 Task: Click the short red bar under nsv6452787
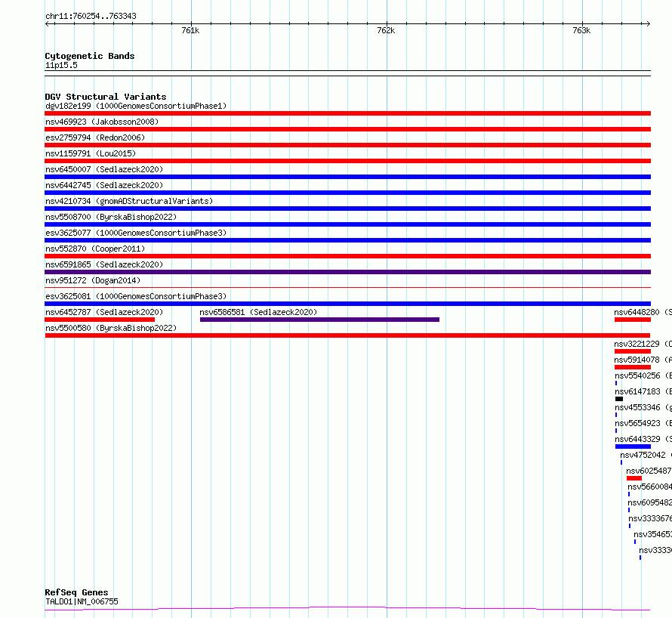(x=100, y=320)
